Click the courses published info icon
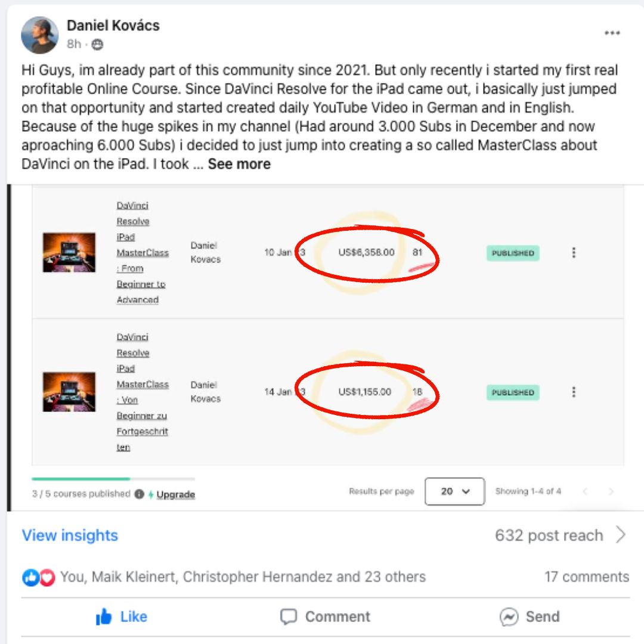The width and height of the screenshot is (644, 644). (x=139, y=494)
